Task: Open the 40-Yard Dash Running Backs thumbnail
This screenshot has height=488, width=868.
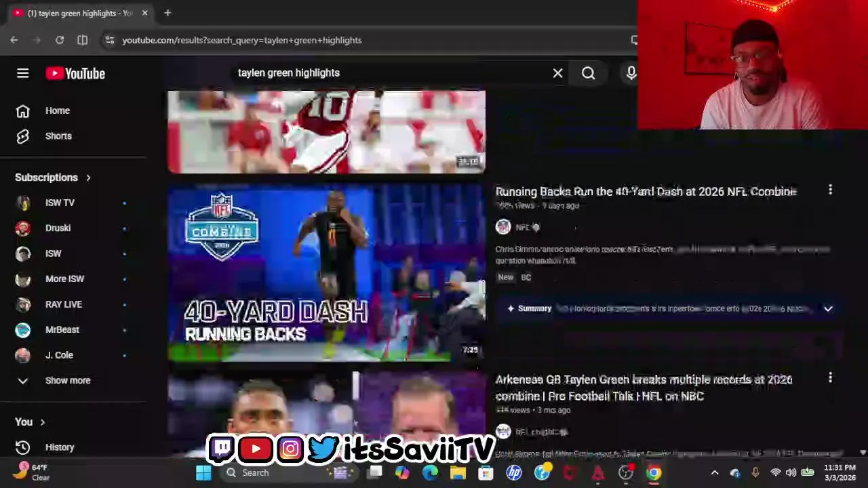Action: (326, 272)
